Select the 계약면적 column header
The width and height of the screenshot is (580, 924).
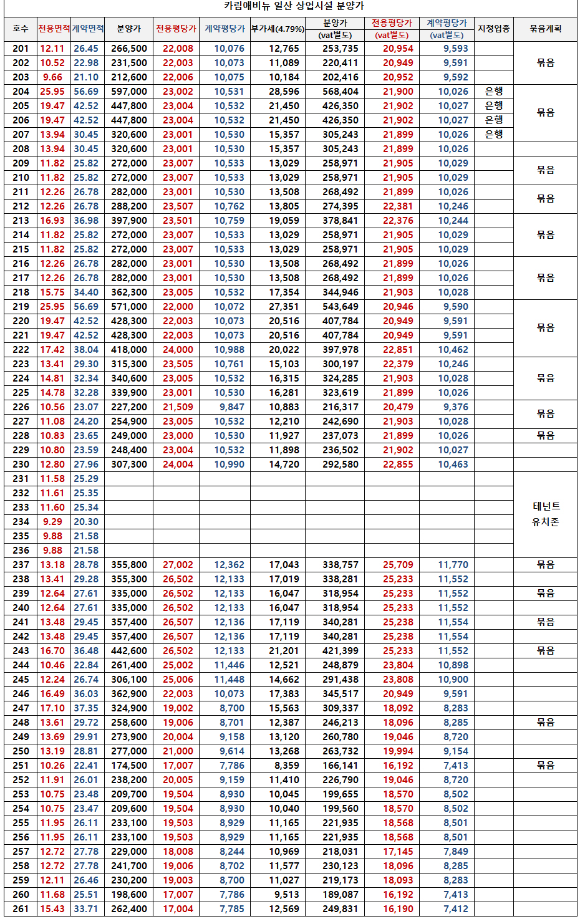(x=88, y=29)
